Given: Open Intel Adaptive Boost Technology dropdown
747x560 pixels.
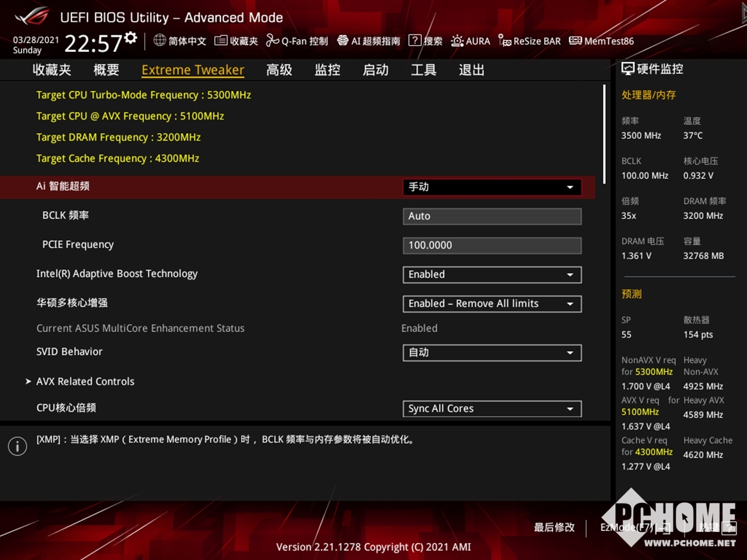Looking at the screenshot, I should pos(491,275).
